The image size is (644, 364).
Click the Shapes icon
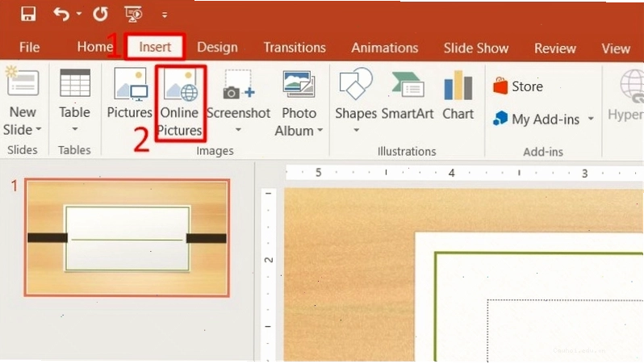click(x=356, y=84)
